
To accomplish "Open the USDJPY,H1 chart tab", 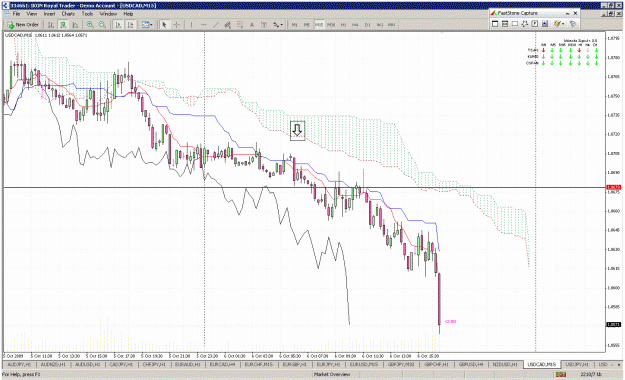I will 577,364.
